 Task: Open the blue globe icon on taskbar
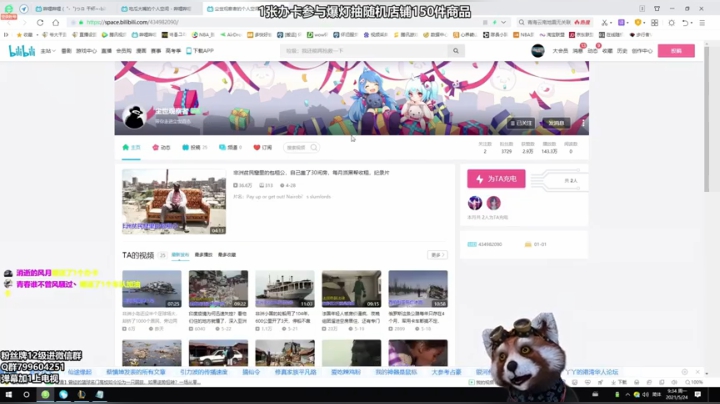pos(63,394)
